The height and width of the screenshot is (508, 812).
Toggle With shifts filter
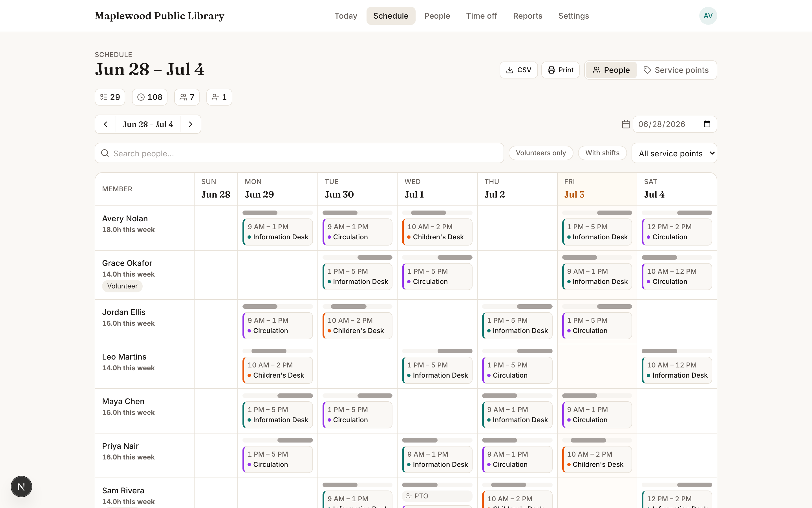coord(602,153)
